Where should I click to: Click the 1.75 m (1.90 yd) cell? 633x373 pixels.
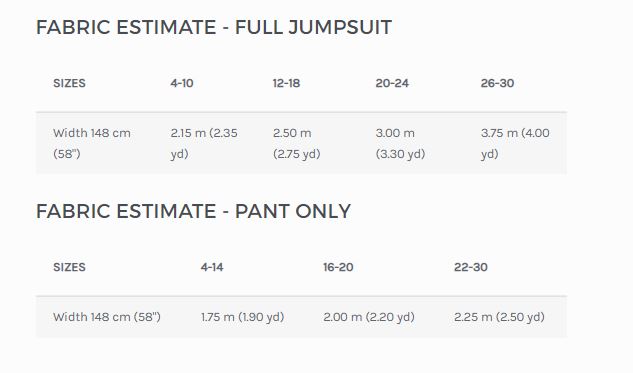click(243, 317)
